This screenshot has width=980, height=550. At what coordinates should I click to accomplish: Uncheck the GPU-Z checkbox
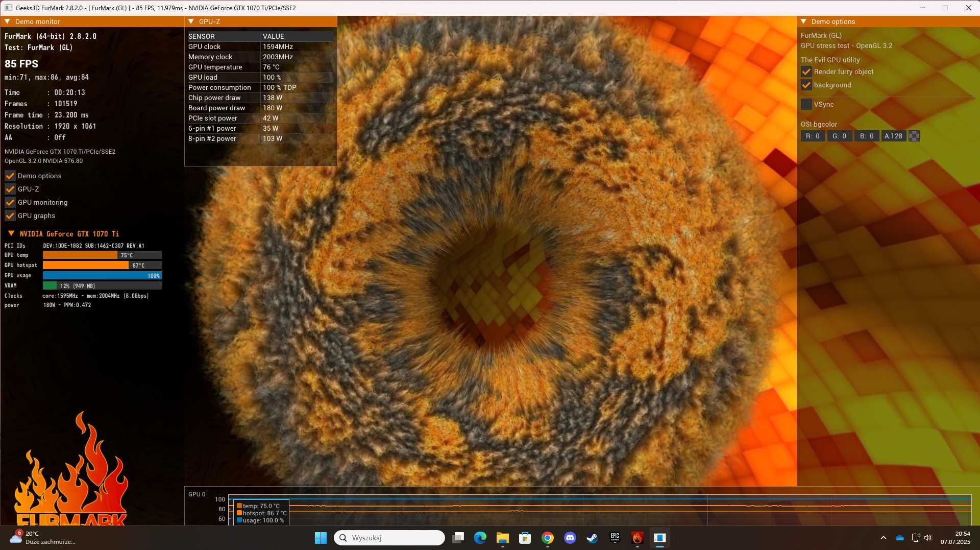(10, 189)
